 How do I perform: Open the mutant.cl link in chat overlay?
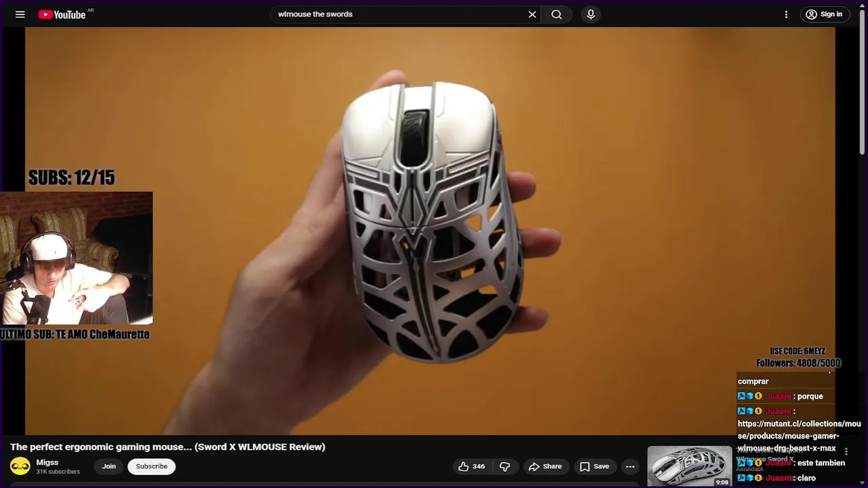tap(799, 436)
